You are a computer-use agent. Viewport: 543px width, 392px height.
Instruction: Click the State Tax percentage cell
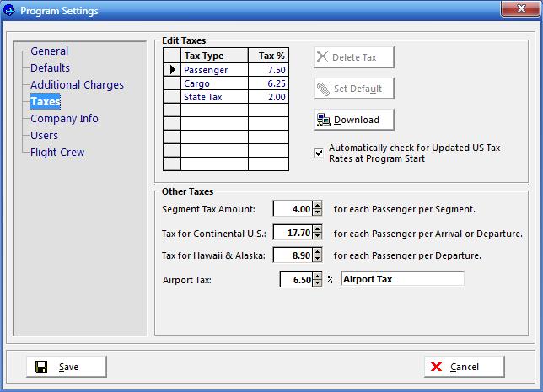[268, 98]
